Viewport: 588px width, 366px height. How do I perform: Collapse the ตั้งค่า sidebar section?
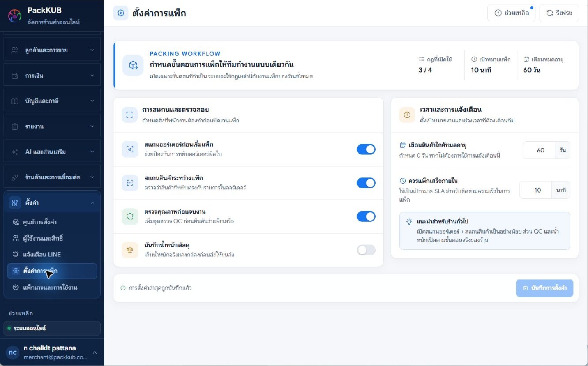pos(52,203)
